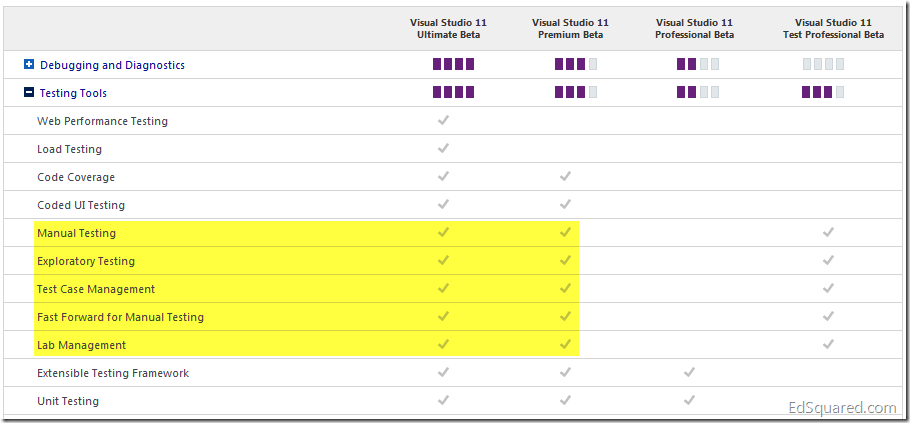Click the Web Performance Testing row label
910x423 pixels.
(x=102, y=121)
